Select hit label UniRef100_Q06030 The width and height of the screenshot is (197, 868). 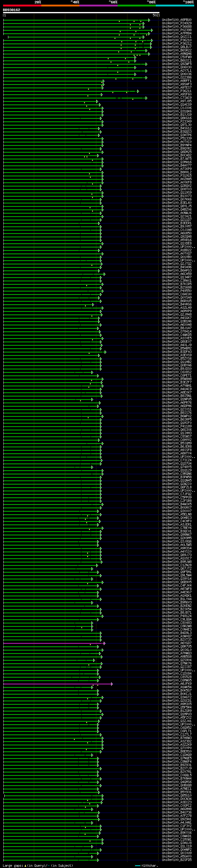click(x=177, y=67)
